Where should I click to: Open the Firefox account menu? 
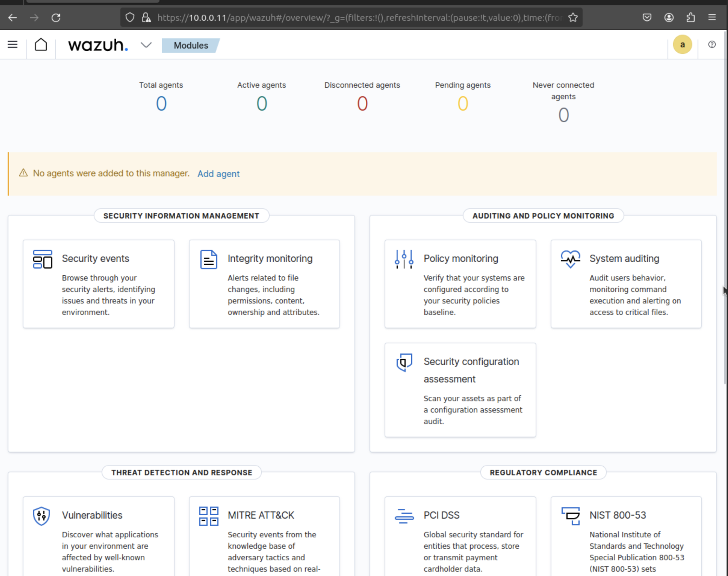click(669, 17)
